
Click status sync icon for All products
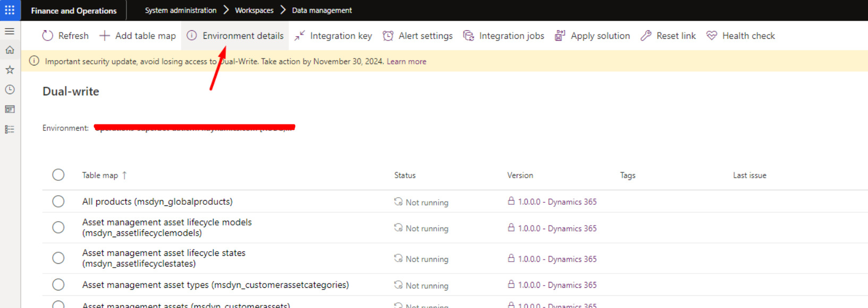pos(398,201)
